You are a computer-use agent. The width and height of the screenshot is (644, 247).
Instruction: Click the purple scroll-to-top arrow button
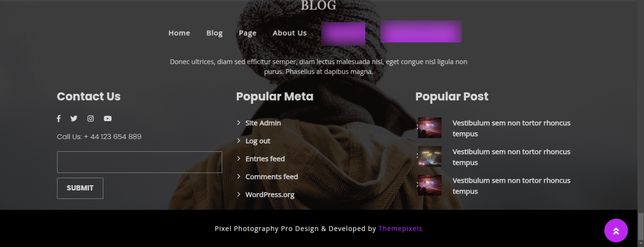(616, 231)
